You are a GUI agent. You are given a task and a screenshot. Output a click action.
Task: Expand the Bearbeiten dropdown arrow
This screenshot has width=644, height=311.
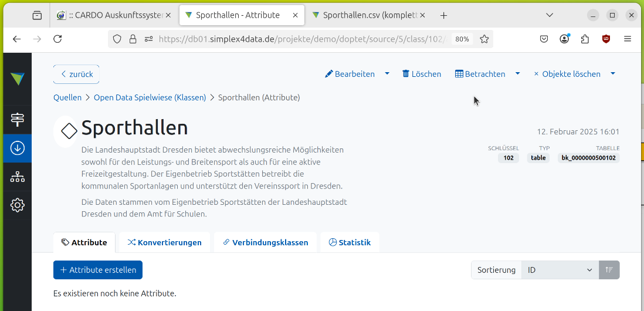click(387, 74)
